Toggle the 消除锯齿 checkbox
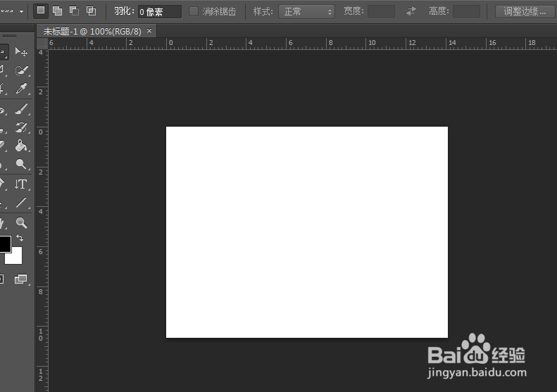The height and width of the screenshot is (392, 557). click(193, 11)
